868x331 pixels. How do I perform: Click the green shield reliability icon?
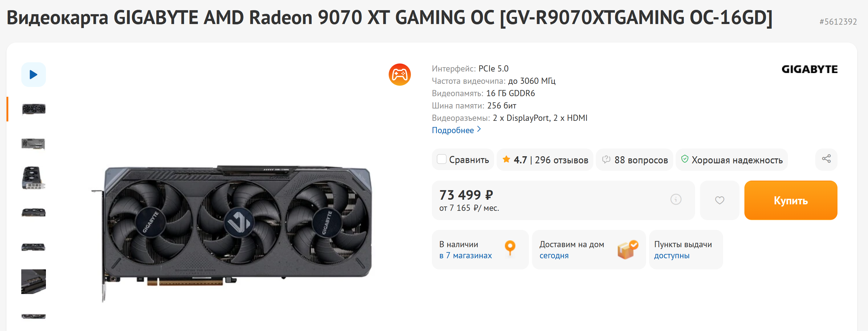pos(684,159)
